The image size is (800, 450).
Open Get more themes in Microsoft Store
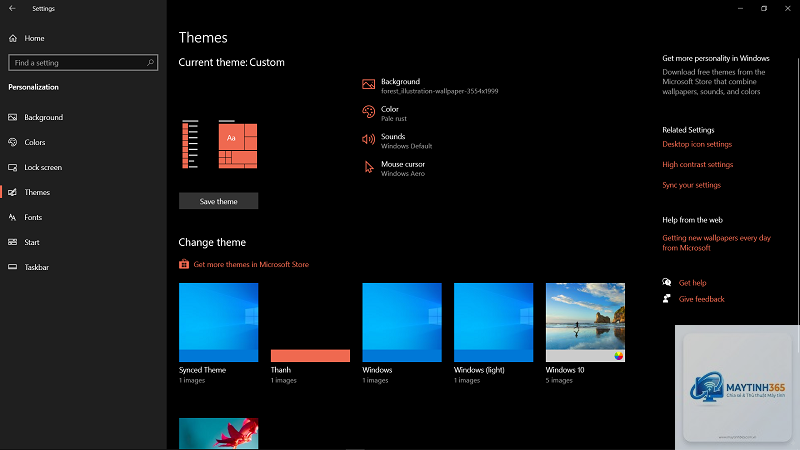point(251,264)
